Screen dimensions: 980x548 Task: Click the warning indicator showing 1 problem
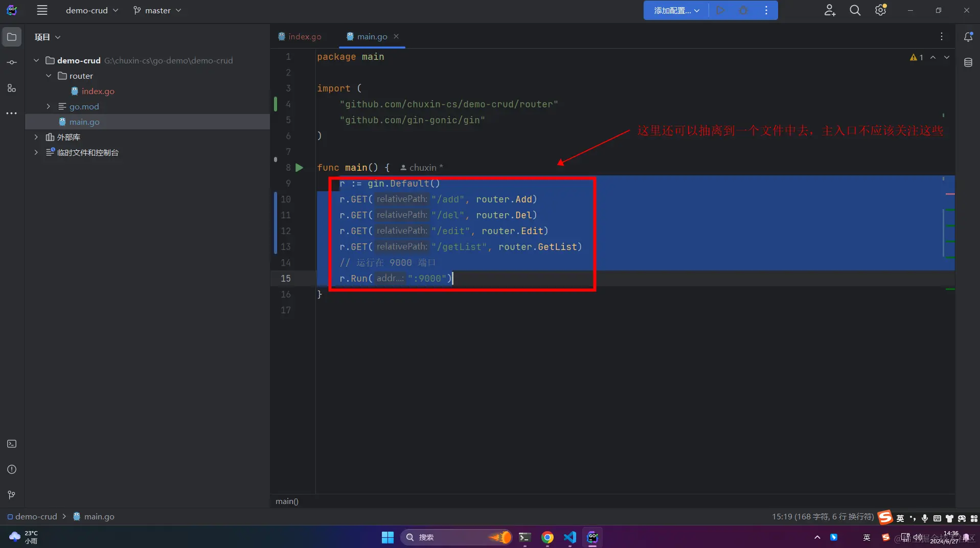coord(916,57)
